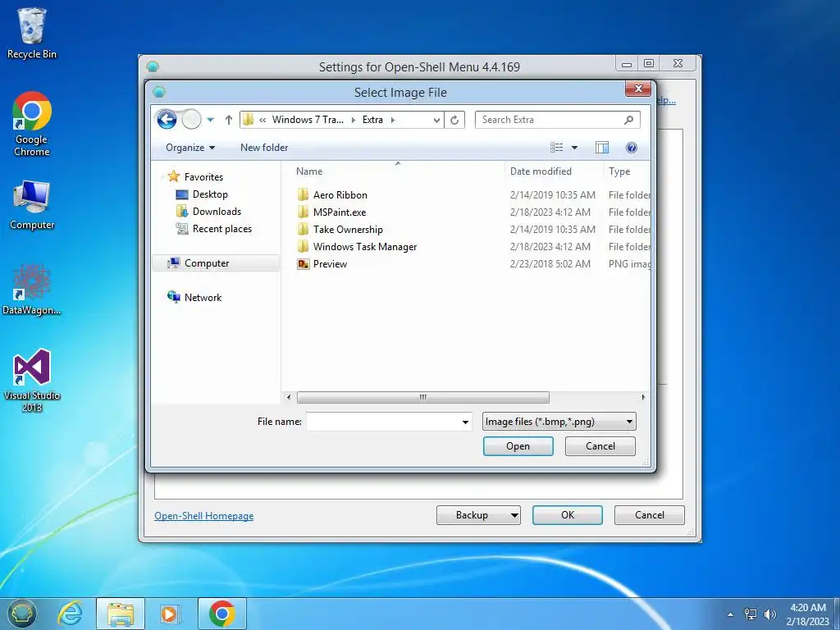Open the view options dropdown arrow

[x=574, y=148]
